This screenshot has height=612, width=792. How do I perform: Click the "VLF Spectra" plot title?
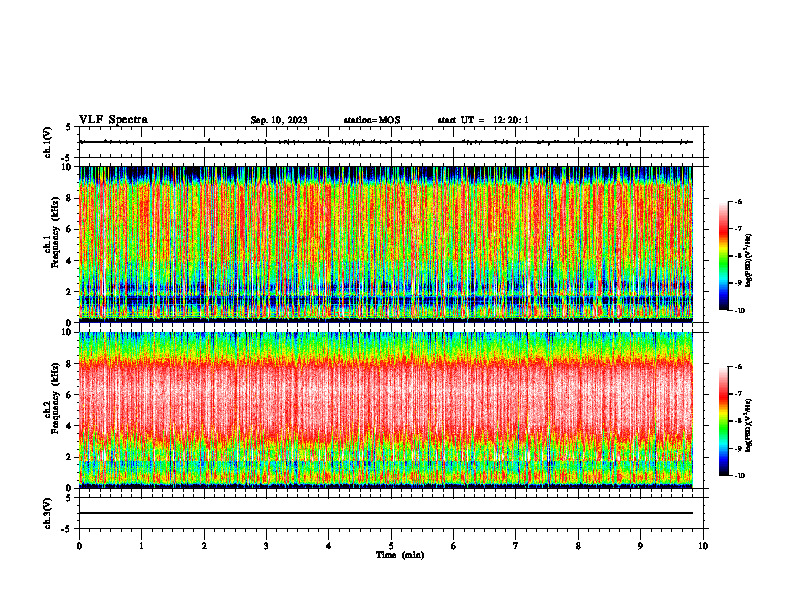(x=113, y=119)
